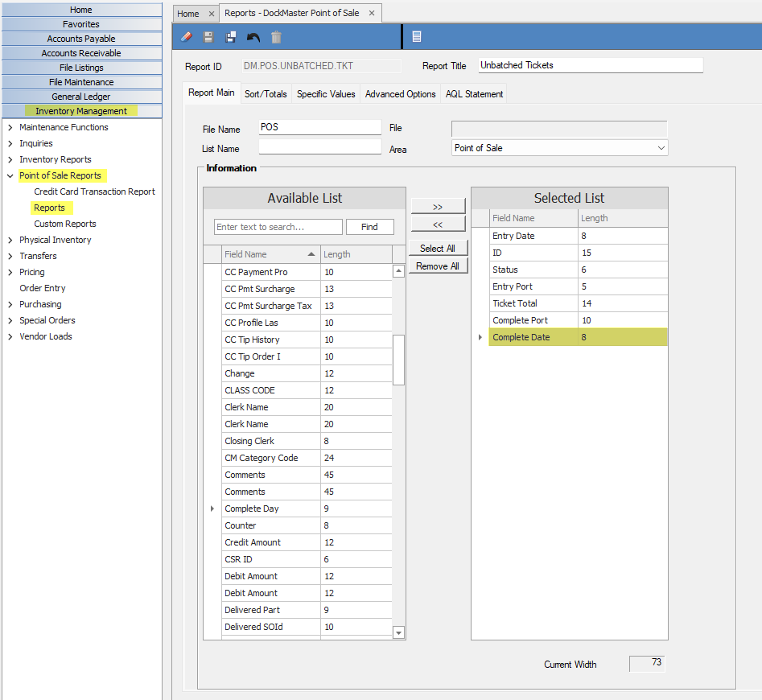The image size is (762, 700).
Task: Click the report list document icon
Action: pyautogui.click(x=417, y=36)
